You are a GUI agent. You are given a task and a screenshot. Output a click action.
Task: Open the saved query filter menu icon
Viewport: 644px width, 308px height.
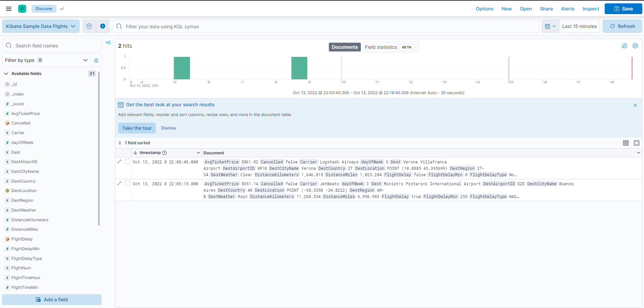pyautogui.click(x=89, y=26)
